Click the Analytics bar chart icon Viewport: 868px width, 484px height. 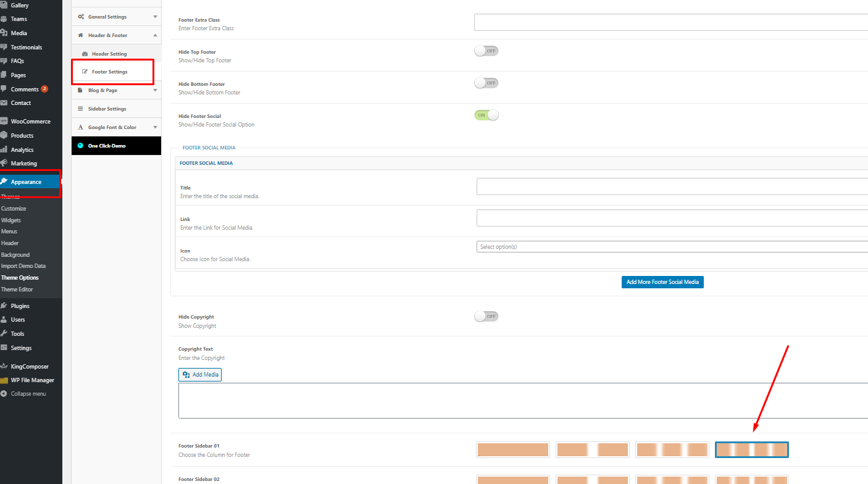pos(4,150)
